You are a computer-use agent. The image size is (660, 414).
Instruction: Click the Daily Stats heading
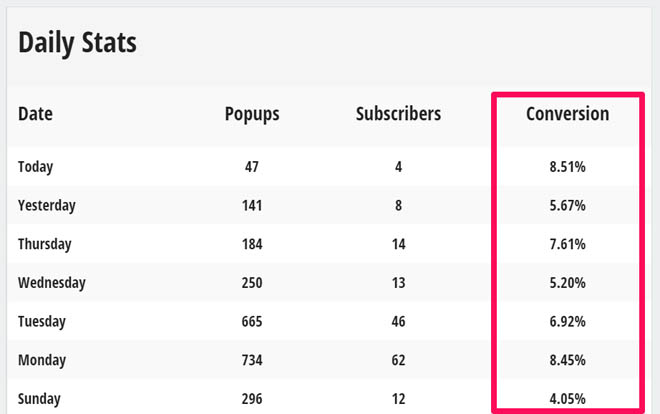coord(77,43)
